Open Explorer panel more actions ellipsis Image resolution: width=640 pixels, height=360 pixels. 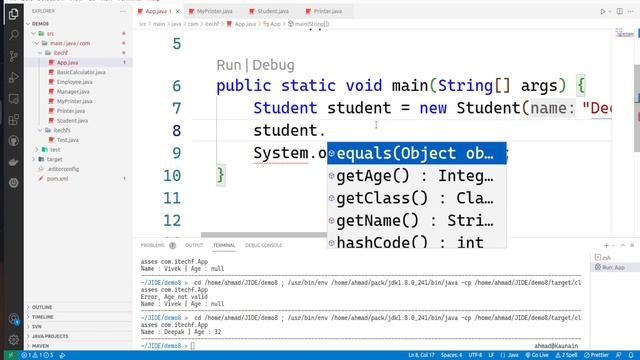pyautogui.click(x=123, y=11)
